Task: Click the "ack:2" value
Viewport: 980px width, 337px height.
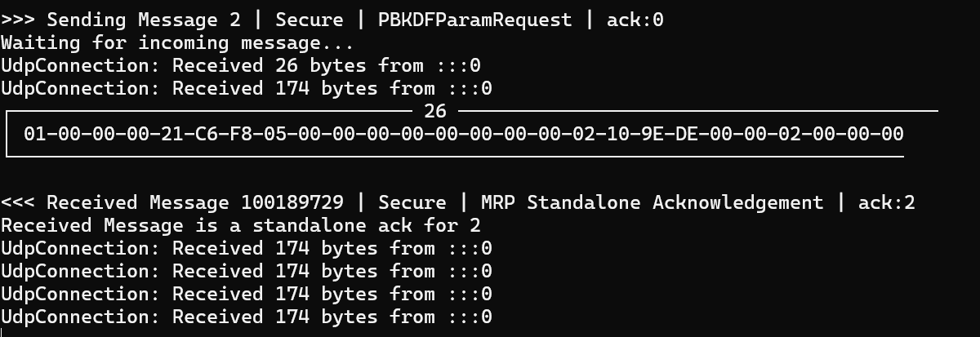Action: click(886, 202)
